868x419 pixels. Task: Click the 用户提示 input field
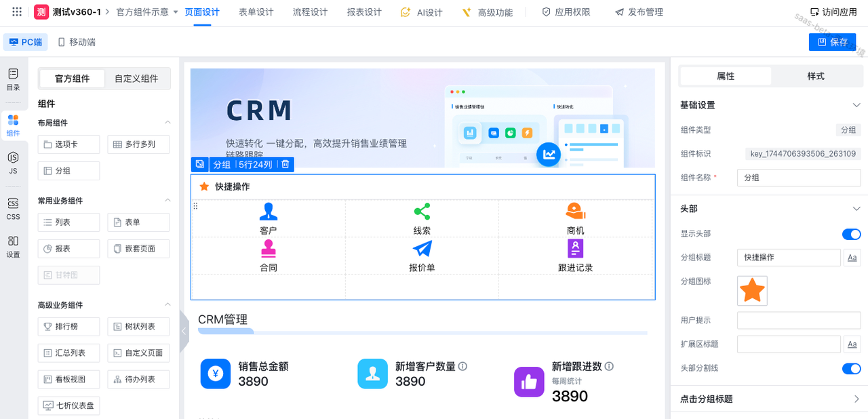[x=798, y=320]
